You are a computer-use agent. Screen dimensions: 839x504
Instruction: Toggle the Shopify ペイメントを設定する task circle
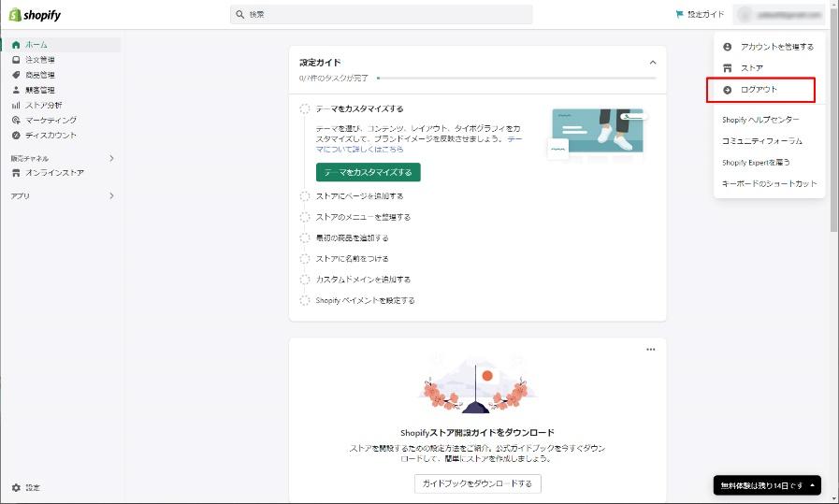305,301
